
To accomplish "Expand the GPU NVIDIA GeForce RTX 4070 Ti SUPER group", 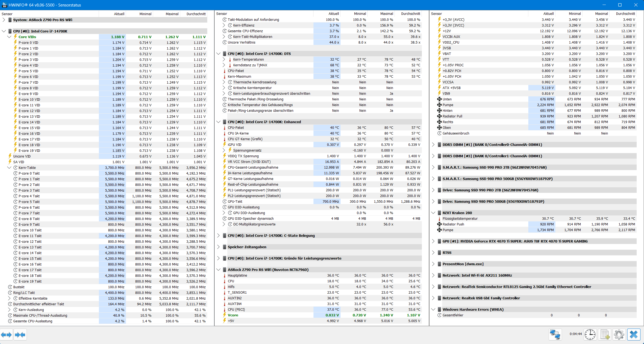I will (433, 241).
